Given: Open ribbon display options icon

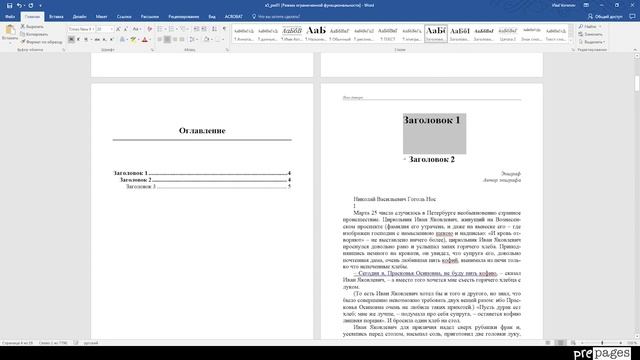Looking at the screenshot, I should pyautogui.click(x=586, y=5).
